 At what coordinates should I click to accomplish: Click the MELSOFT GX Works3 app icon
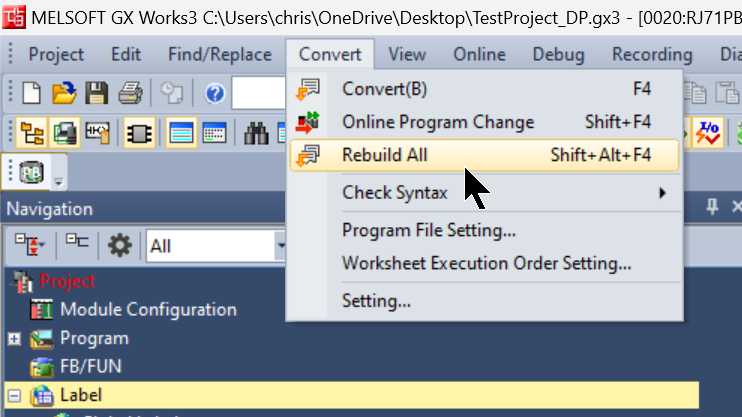coord(14,17)
